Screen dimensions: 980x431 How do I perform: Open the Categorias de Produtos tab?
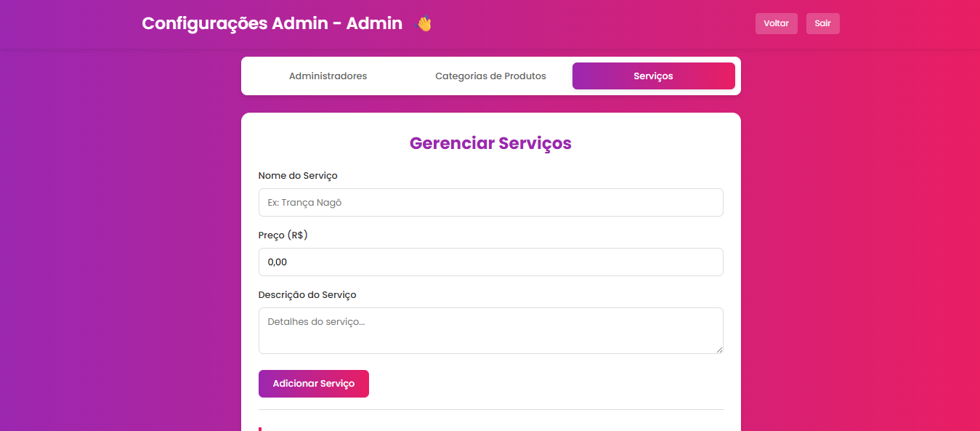[490, 76]
